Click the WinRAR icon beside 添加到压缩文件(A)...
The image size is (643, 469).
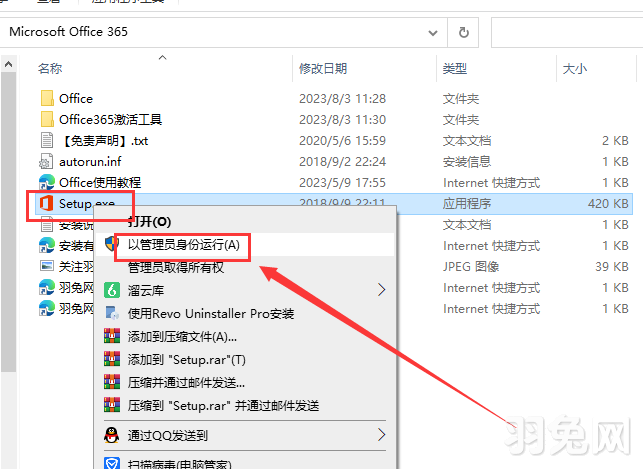(112, 336)
